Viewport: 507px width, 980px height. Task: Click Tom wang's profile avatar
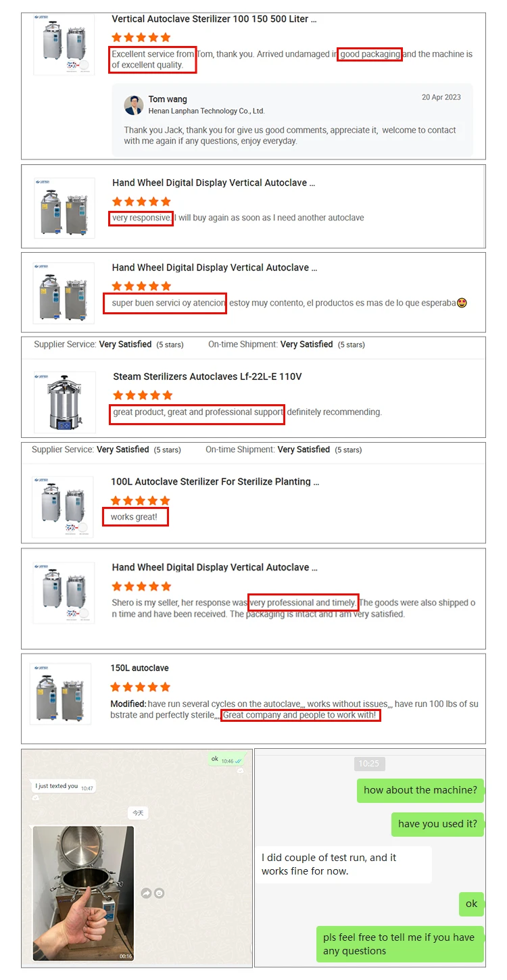point(134,105)
